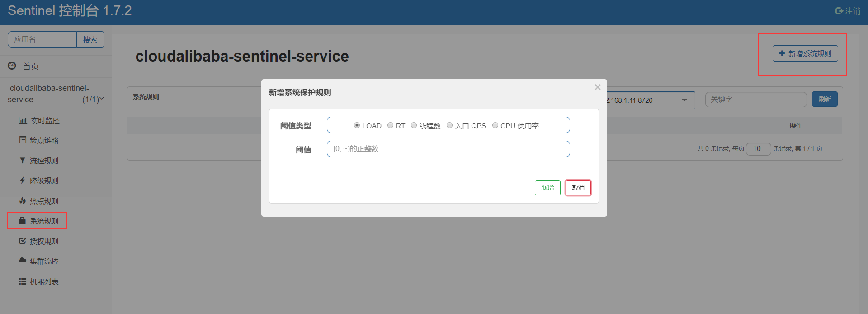This screenshot has height=314, width=868.
Task: Select the CPU 使用率 radio option
Action: click(495, 125)
